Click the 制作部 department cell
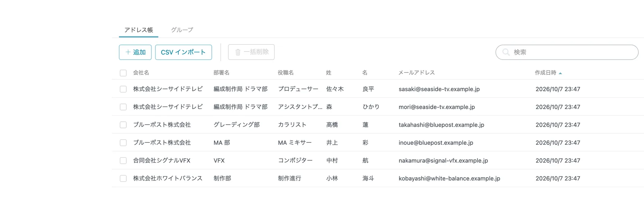644x201 pixels. [222, 178]
